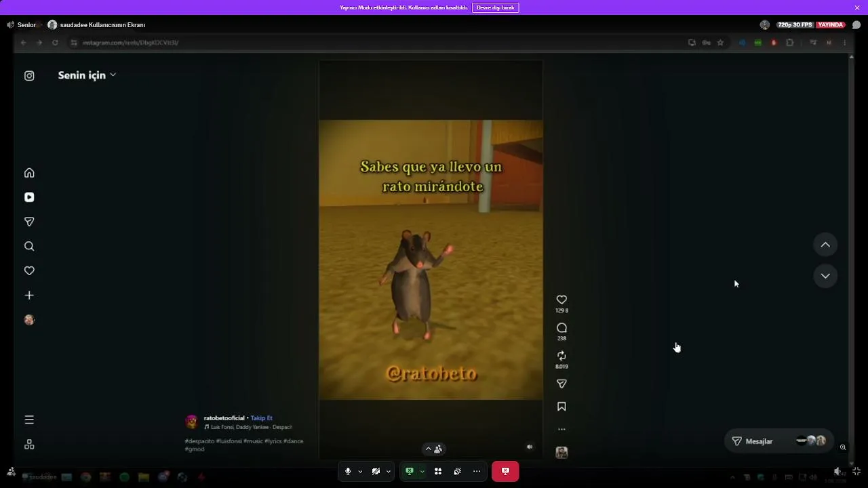Save the reel with the bookmark icon

tap(561, 407)
